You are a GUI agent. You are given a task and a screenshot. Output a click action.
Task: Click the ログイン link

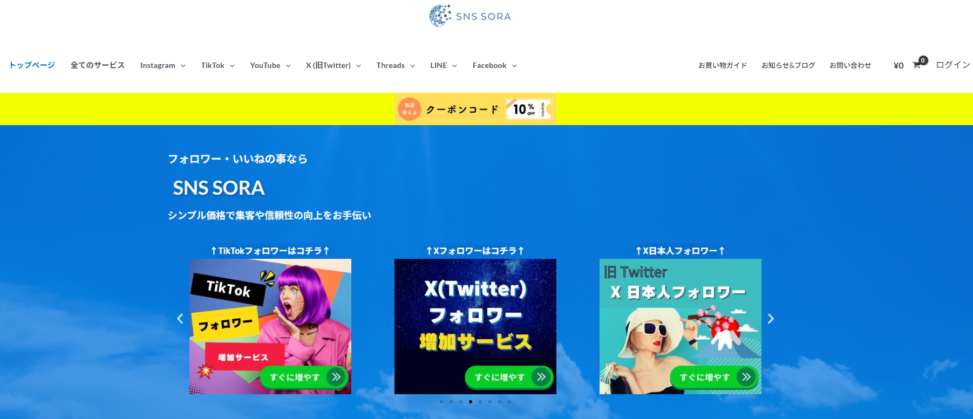coord(953,65)
